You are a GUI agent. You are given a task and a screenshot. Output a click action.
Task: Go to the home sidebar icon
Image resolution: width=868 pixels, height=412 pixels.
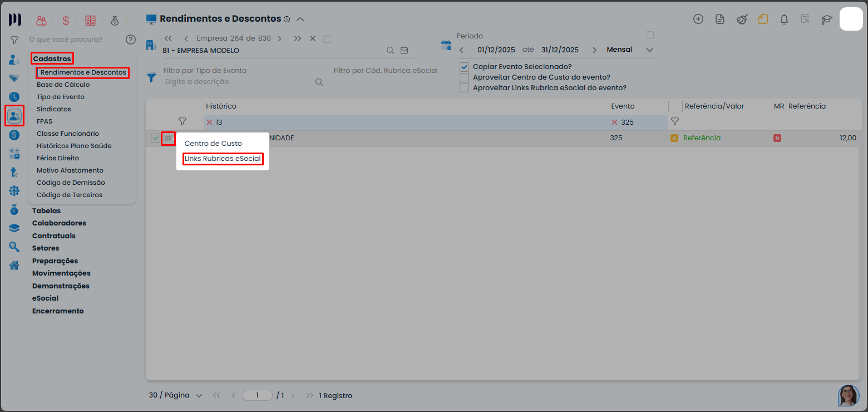[14, 265]
